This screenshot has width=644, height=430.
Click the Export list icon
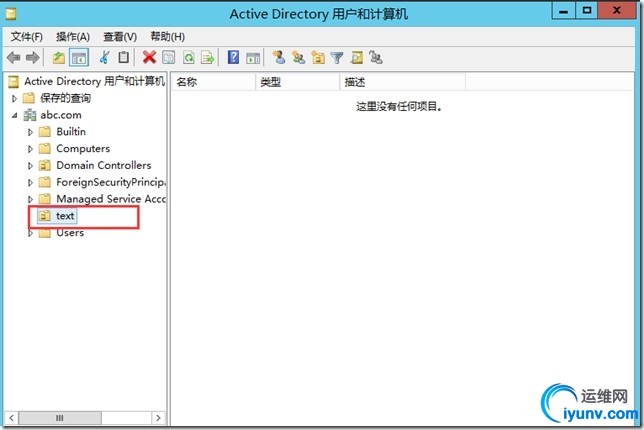(x=208, y=57)
